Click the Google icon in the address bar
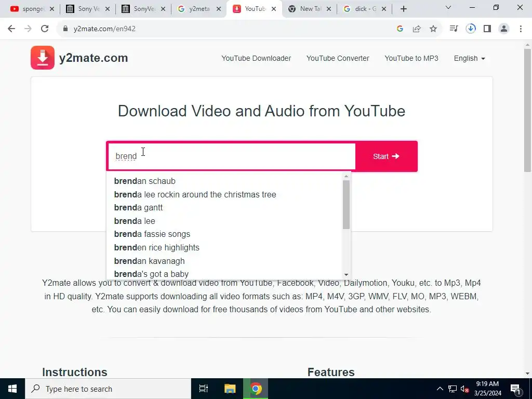 click(400, 29)
